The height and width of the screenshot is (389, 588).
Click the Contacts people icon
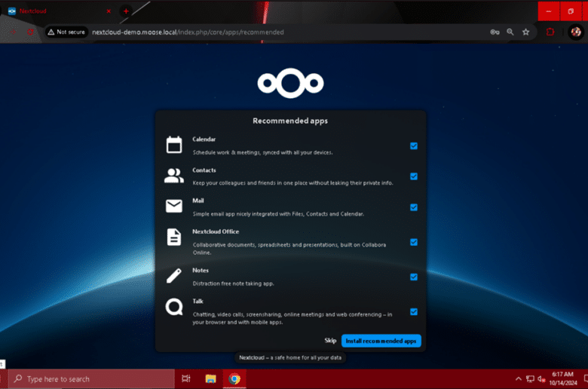point(174,176)
